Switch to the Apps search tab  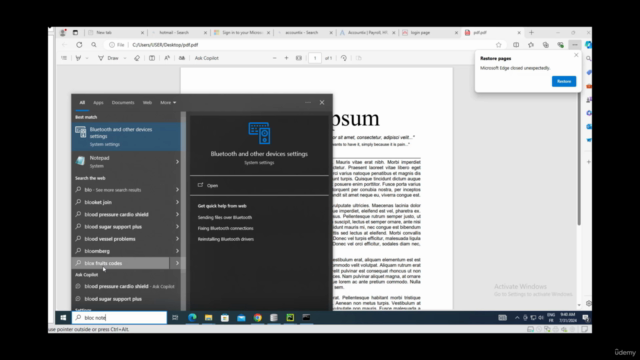coord(98,102)
